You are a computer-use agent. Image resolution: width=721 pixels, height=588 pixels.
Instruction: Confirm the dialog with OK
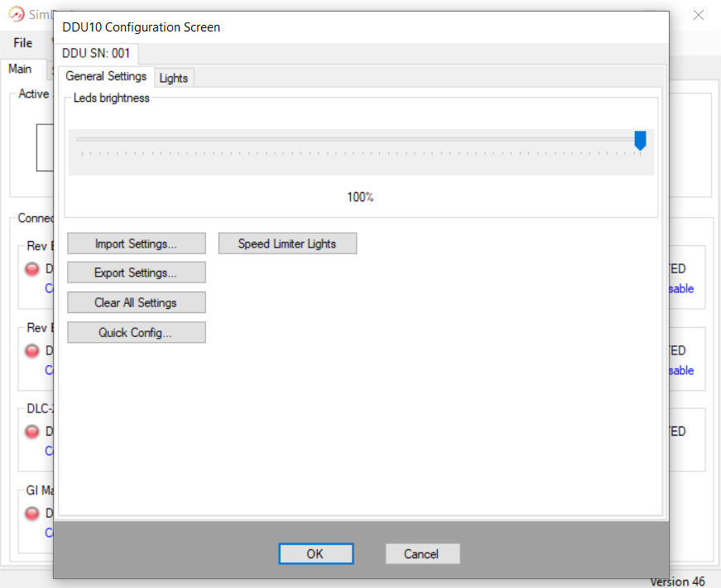315,554
